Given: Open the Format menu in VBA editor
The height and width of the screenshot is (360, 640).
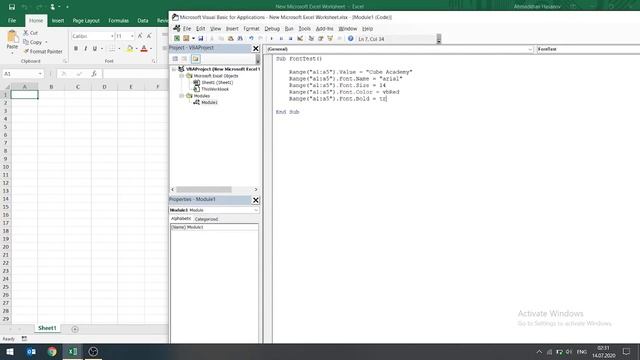Looking at the screenshot, I should coord(251,29).
